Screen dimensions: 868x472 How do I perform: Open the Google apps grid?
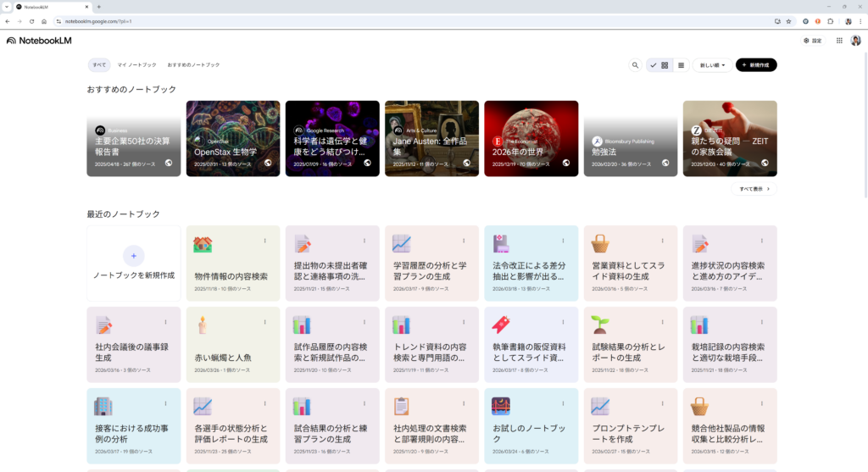[839, 41]
